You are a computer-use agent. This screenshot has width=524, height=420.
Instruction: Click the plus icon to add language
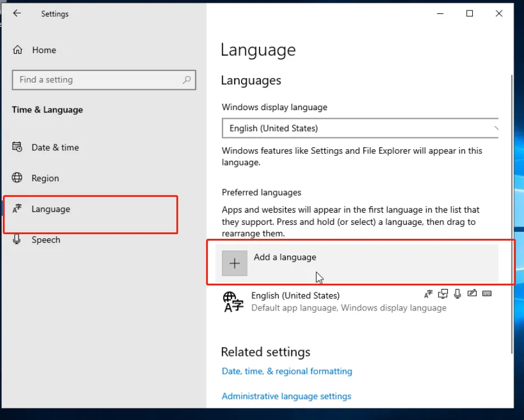[x=235, y=264]
